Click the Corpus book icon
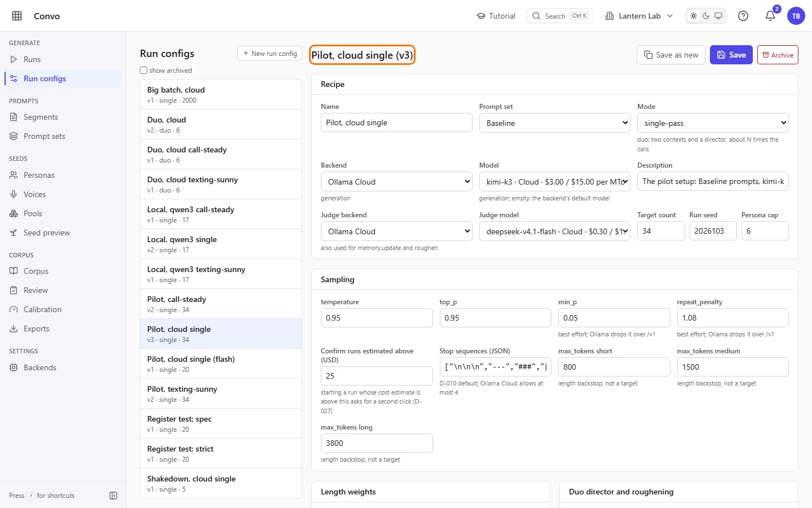The image size is (812, 508). [x=14, y=271]
